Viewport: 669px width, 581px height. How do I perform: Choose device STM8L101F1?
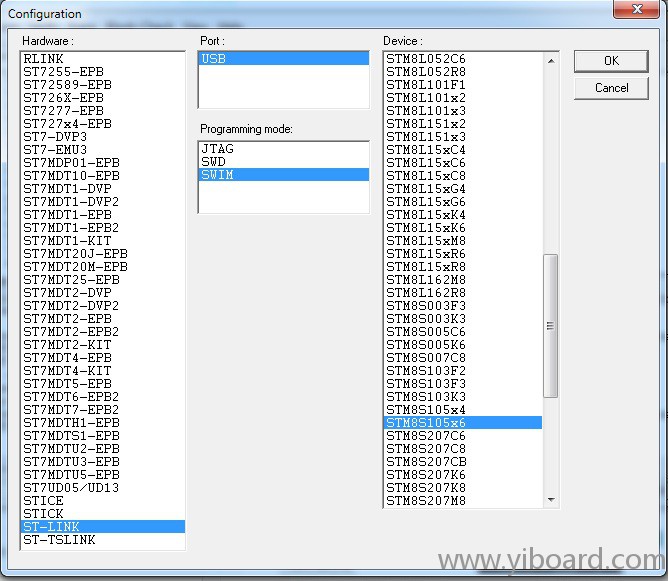point(463,84)
